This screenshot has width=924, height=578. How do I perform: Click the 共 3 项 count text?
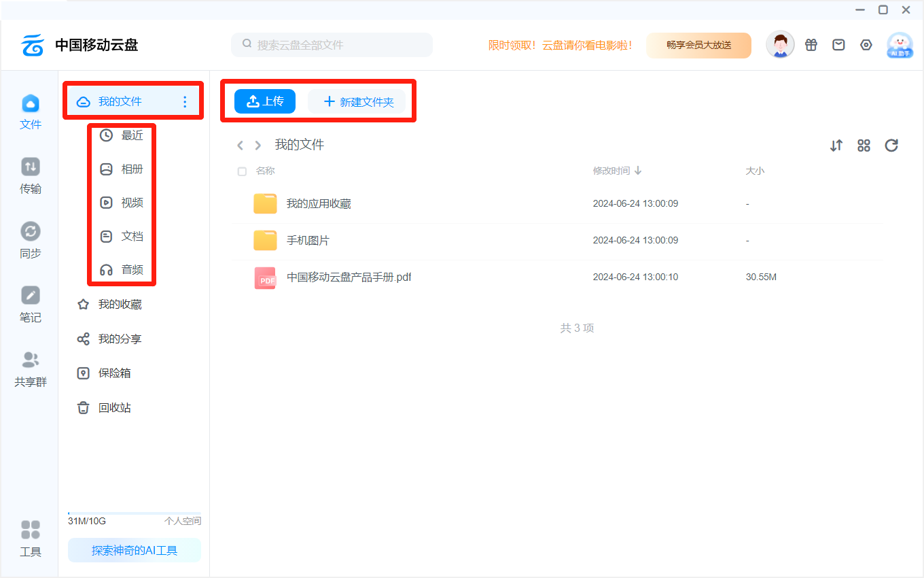coord(577,328)
